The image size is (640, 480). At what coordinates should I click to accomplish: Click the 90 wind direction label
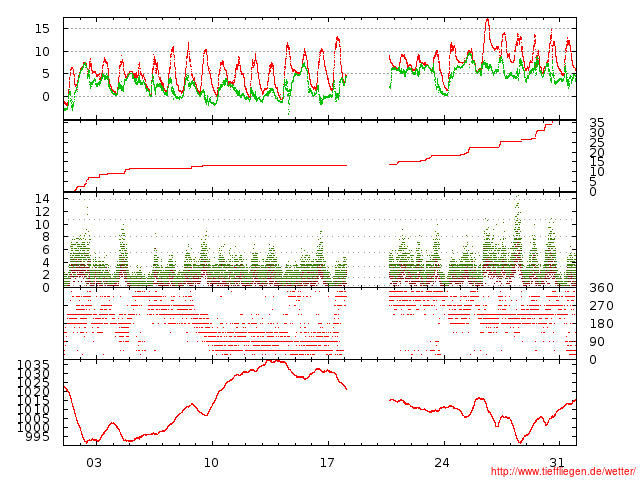[x=597, y=342]
